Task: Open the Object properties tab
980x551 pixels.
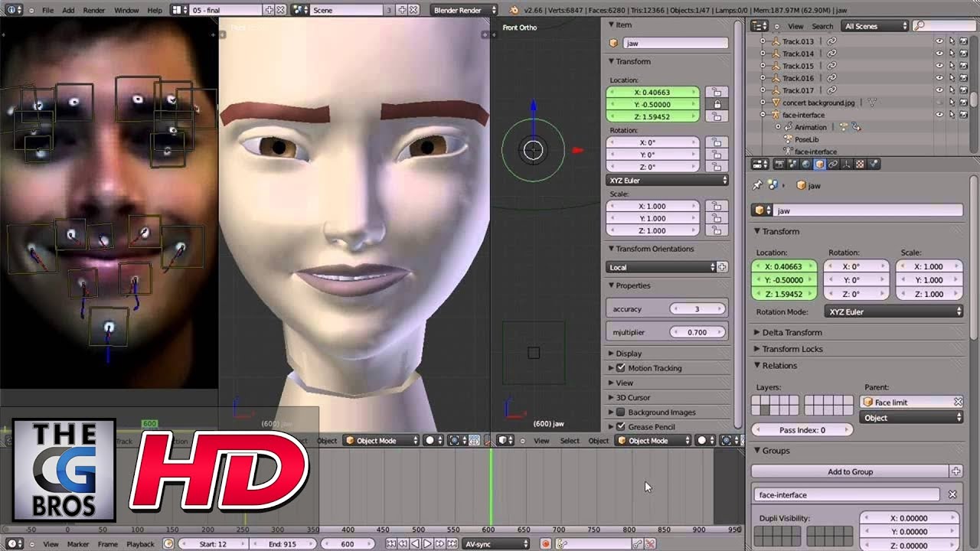Action: pyautogui.click(x=819, y=164)
